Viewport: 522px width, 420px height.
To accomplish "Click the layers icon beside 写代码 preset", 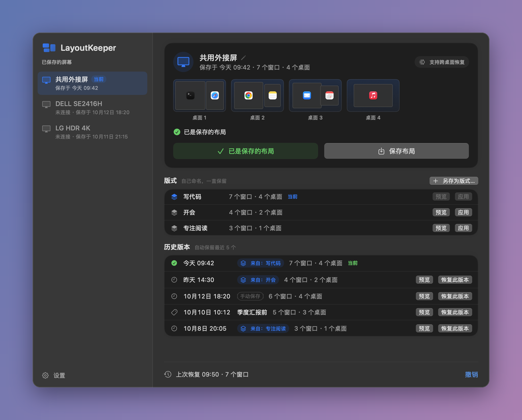I will 174,197.
